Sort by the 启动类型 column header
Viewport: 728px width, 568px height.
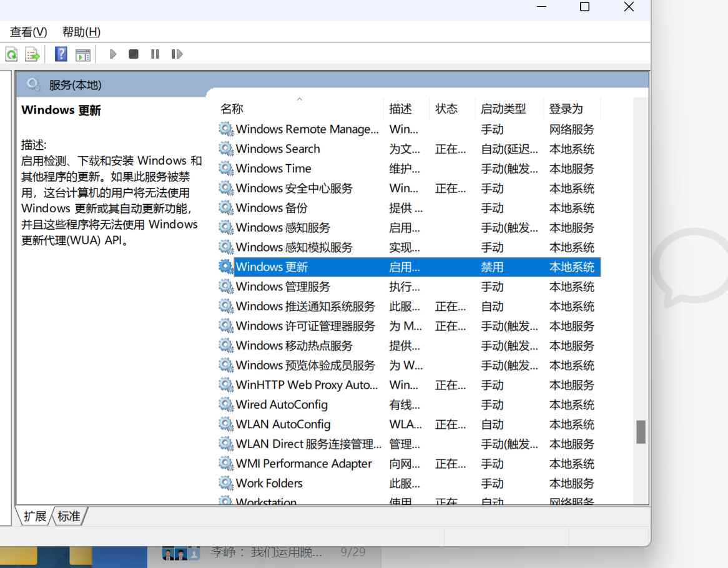tap(509, 109)
